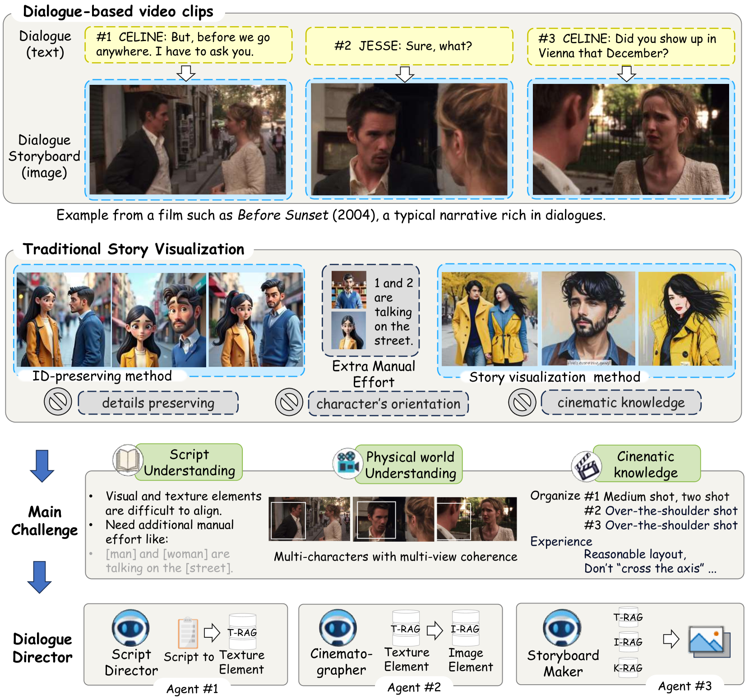Select the '#2 Over-the-shoulder shot' line

pyautogui.click(x=661, y=511)
